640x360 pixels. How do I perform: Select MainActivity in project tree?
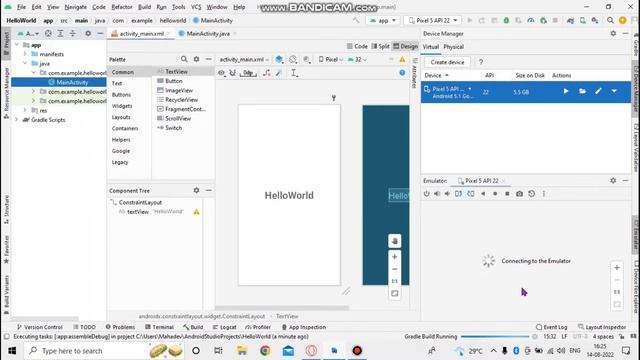tap(68, 82)
